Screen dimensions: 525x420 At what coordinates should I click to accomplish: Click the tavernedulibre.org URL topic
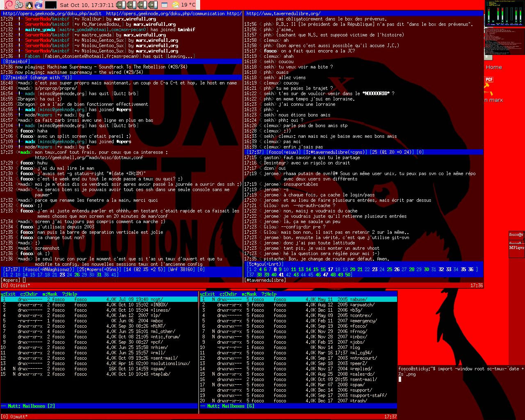pyautogui.click(x=283, y=14)
